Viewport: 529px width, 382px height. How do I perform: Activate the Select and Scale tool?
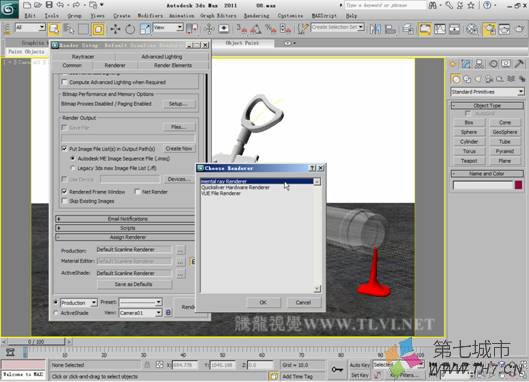coord(145,29)
